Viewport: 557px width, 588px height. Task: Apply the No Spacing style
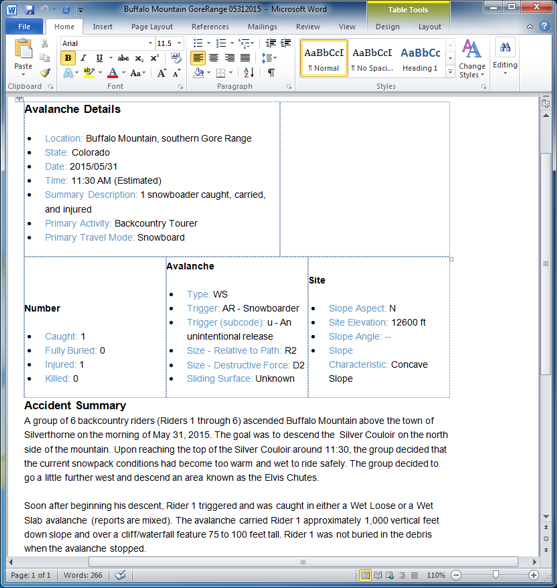pyautogui.click(x=372, y=58)
